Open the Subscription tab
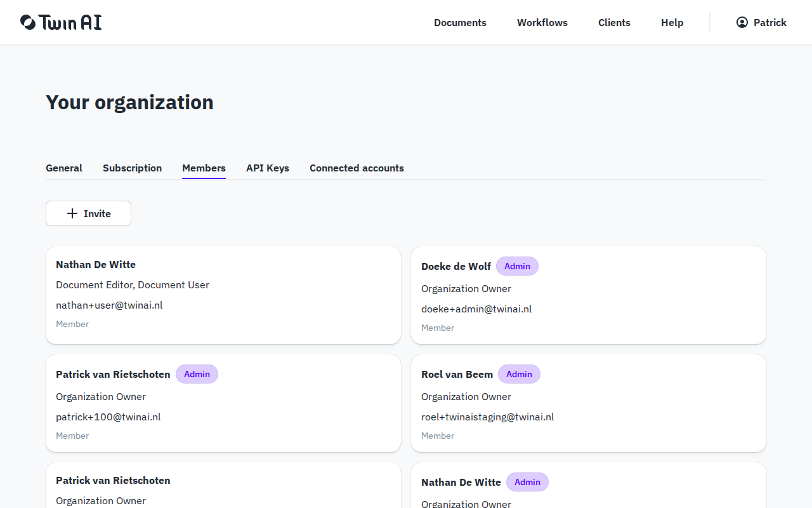812x508 pixels. point(132,168)
